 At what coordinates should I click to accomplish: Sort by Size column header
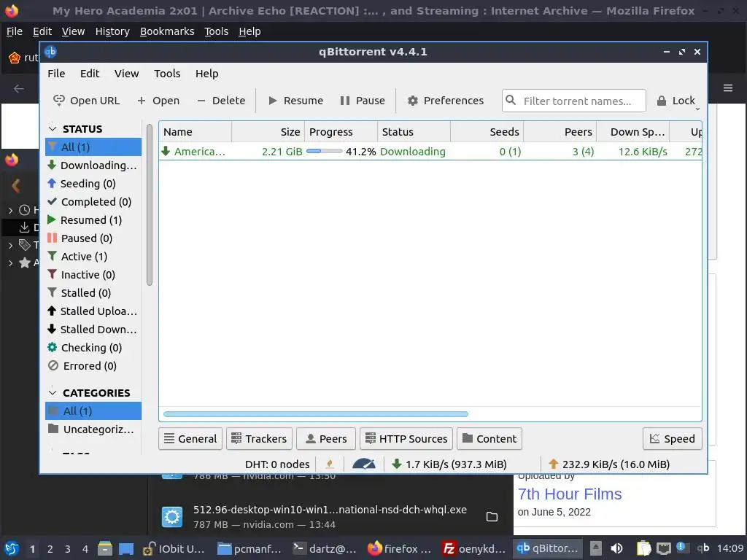coord(268,132)
